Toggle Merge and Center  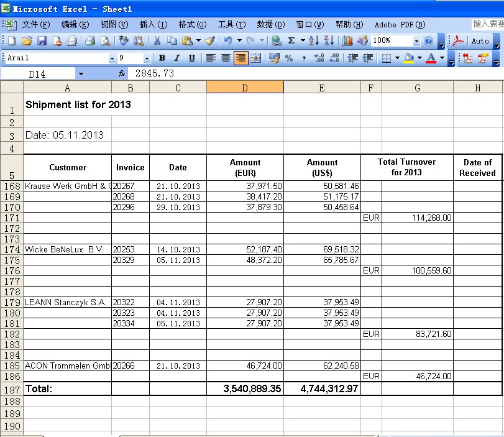[256, 58]
